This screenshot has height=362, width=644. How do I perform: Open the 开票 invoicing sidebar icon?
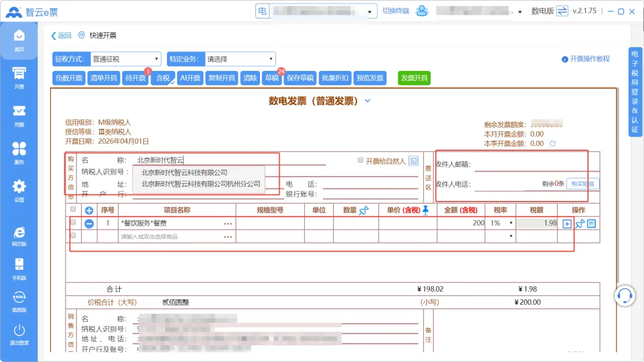(19, 78)
